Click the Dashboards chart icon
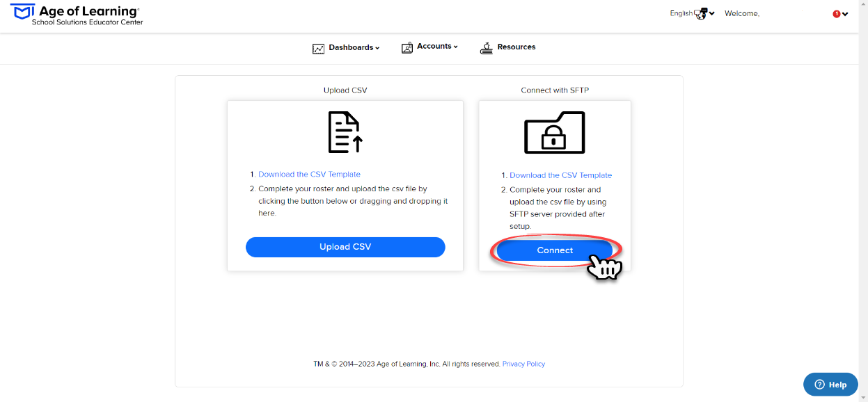 [x=318, y=49]
